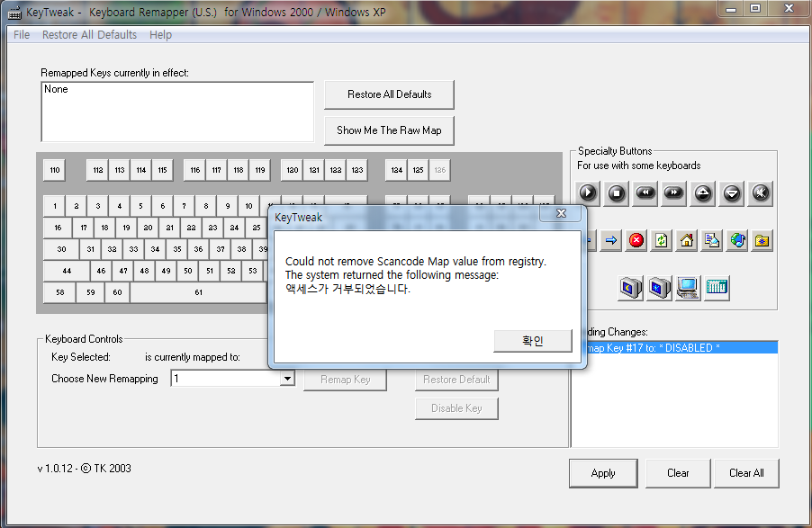Select the browser Refresh green arrows icon

[662, 240]
